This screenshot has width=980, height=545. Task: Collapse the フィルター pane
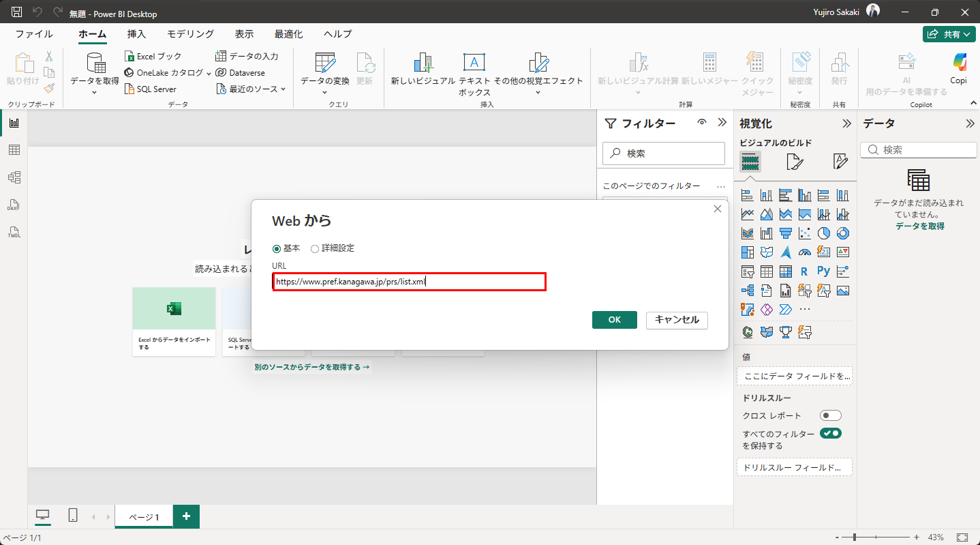pyautogui.click(x=722, y=123)
